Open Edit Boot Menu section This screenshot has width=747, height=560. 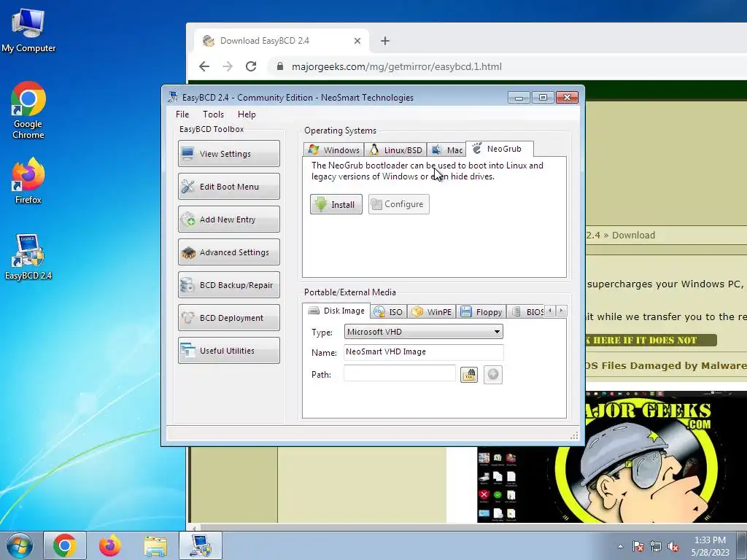point(228,186)
